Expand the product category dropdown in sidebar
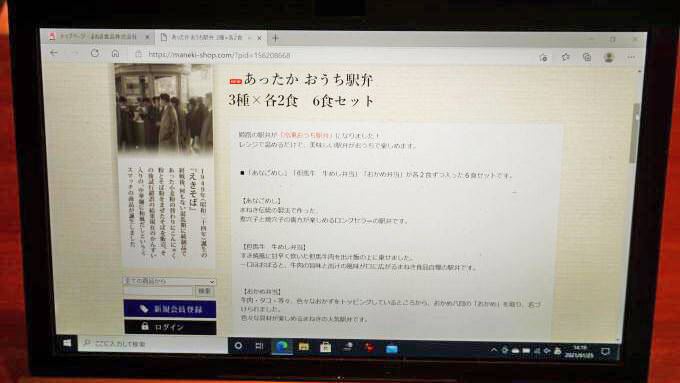 pyautogui.click(x=170, y=281)
